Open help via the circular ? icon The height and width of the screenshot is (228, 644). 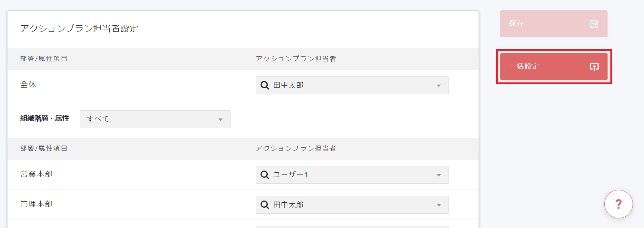(x=618, y=204)
